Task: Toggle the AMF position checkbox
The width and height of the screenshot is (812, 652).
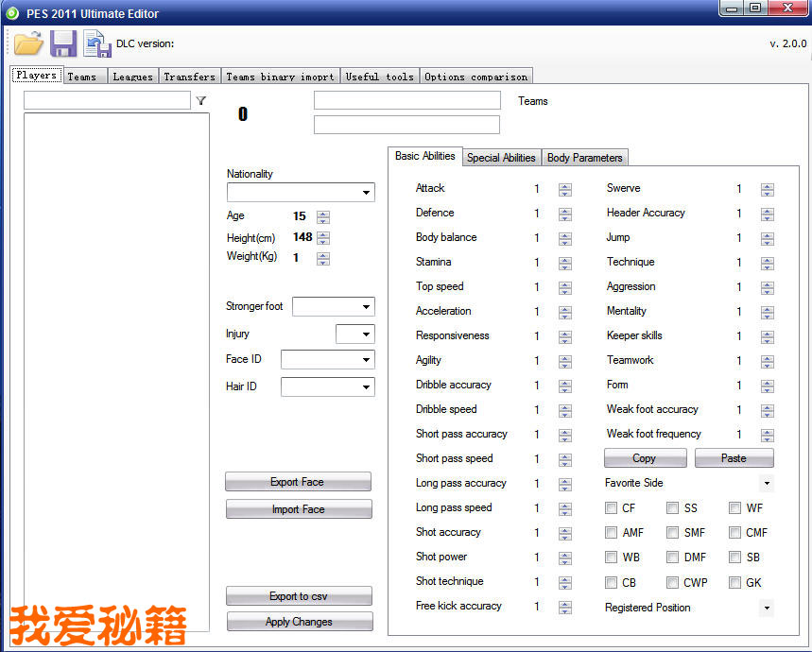Action: point(612,533)
